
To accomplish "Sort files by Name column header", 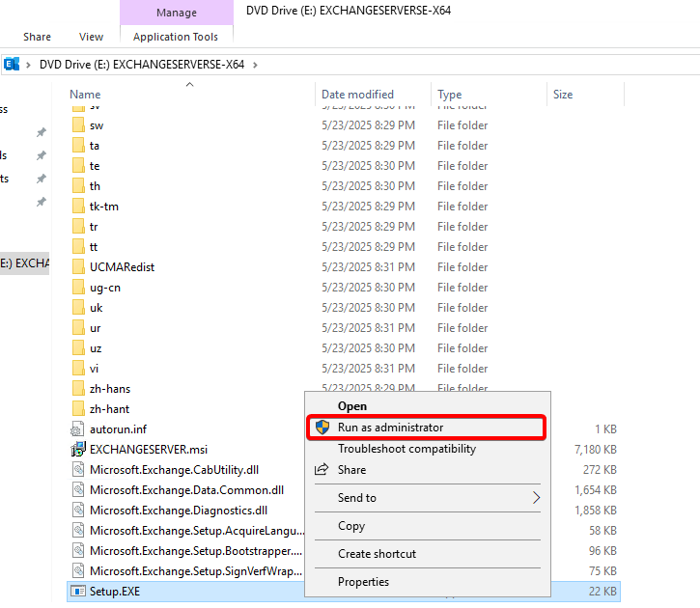I will [x=85, y=95].
